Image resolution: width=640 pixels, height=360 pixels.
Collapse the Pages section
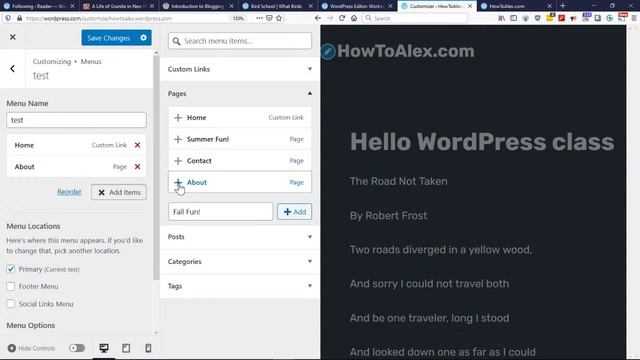coord(240,93)
